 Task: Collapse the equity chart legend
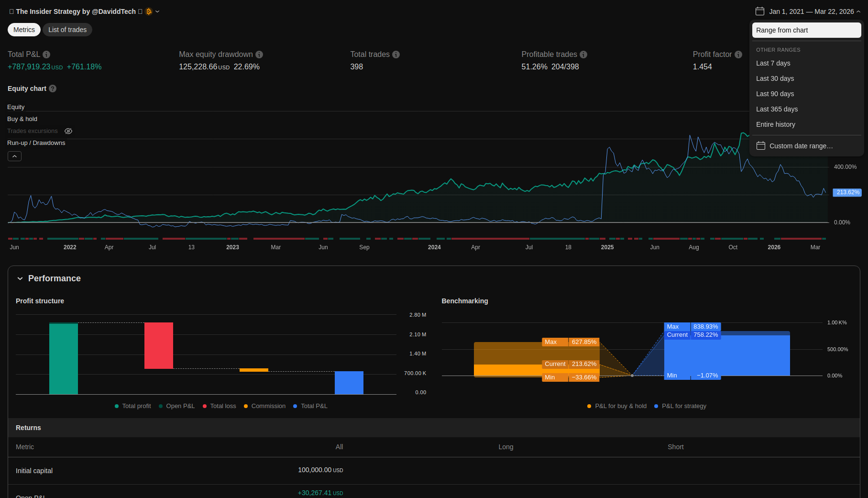tap(14, 156)
